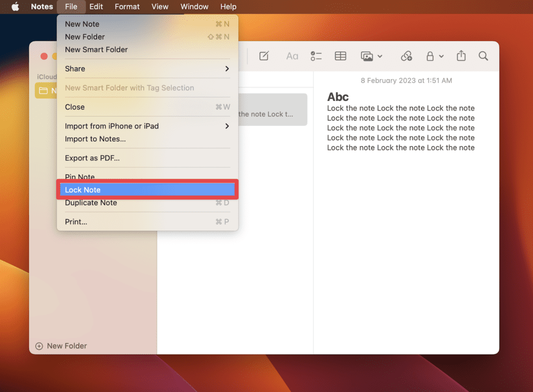Click the share icon in toolbar
The width and height of the screenshot is (533, 392).
461,56
